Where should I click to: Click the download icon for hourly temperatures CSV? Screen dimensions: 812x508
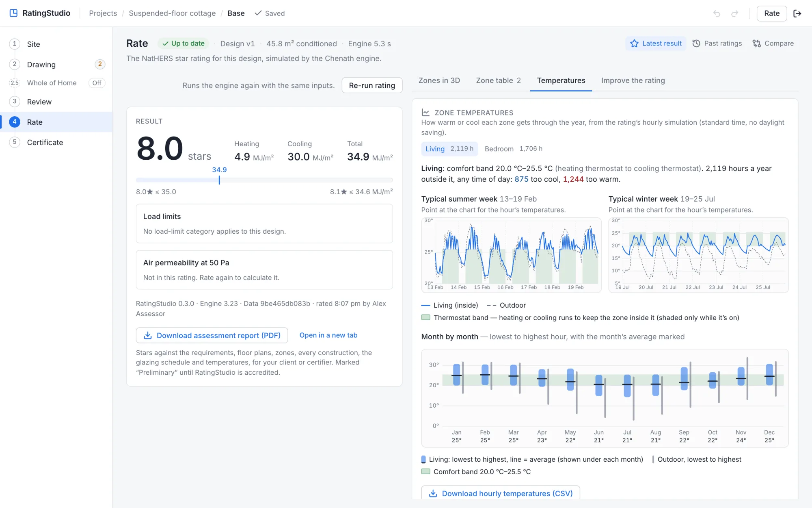pyautogui.click(x=433, y=493)
